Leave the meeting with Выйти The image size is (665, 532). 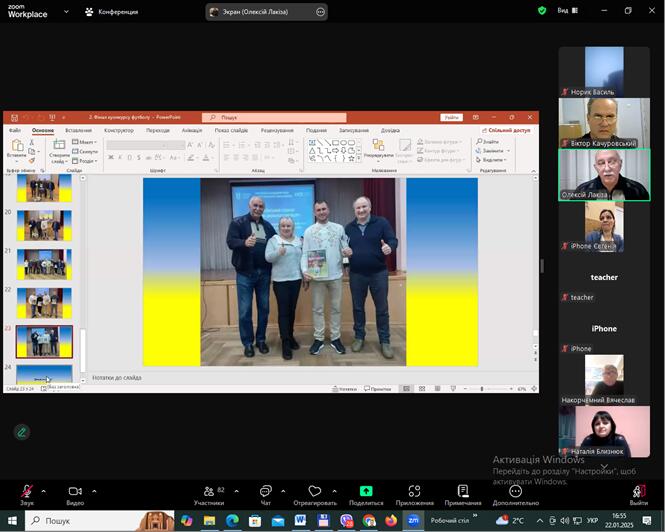pos(639,495)
